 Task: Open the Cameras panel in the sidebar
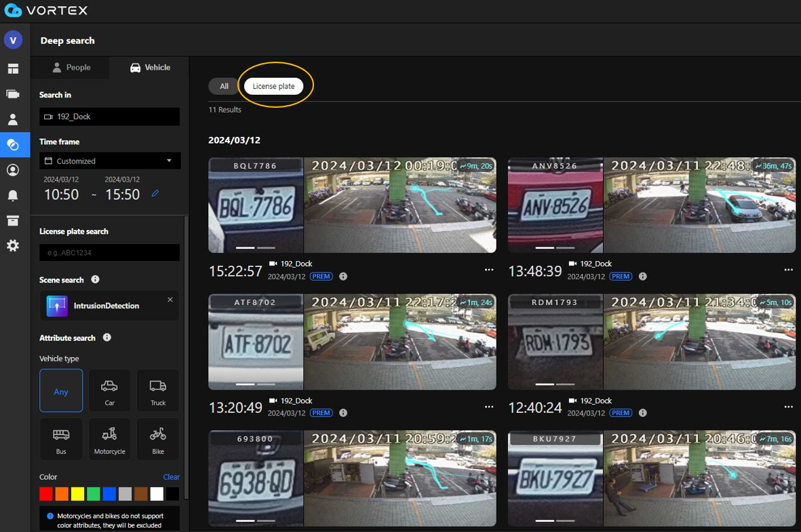coord(12,94)
